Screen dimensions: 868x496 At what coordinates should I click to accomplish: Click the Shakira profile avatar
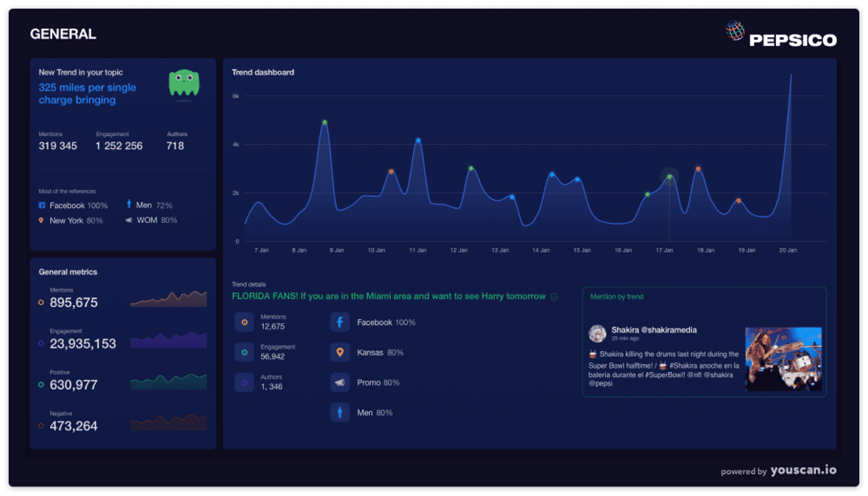(597, 333)
